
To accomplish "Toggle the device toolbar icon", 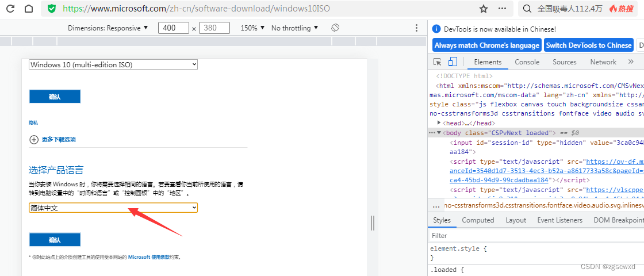I will tap(453, 62).
